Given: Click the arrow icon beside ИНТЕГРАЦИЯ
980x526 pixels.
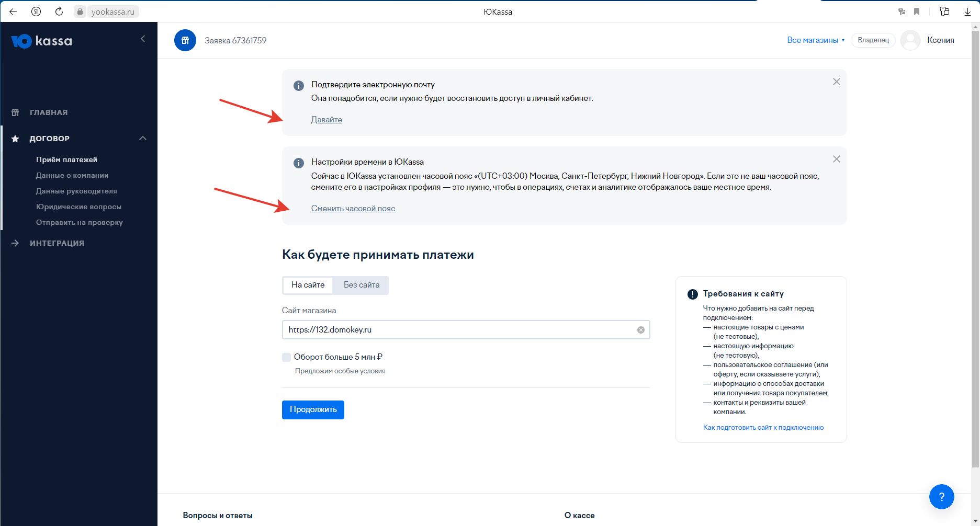Looking at the screenshot, I should click(x=15, y=243).
